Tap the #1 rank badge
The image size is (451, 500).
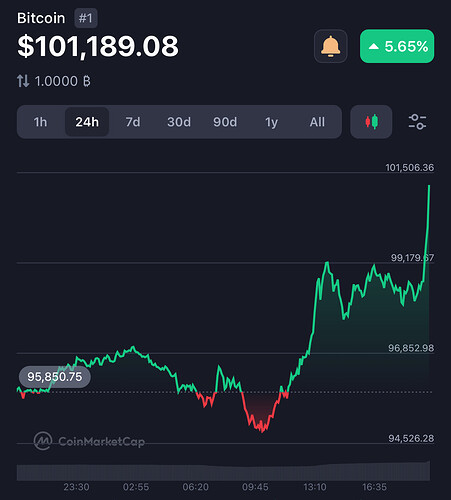tap(86, 18)
